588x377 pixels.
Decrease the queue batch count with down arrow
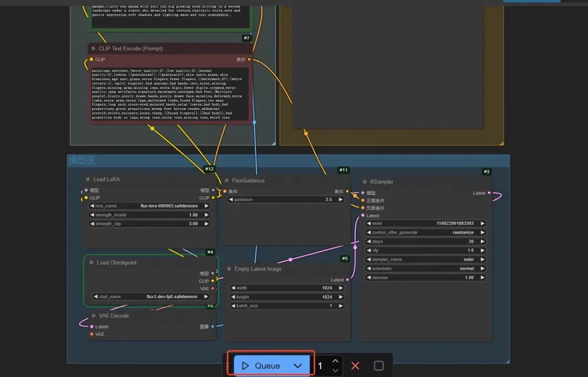[x=335, y=370]
